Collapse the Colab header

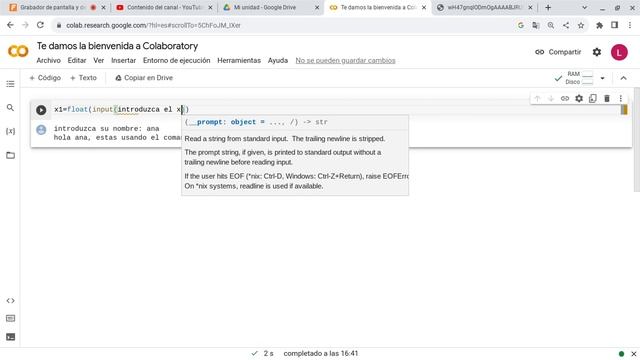[x=623, y=78]
